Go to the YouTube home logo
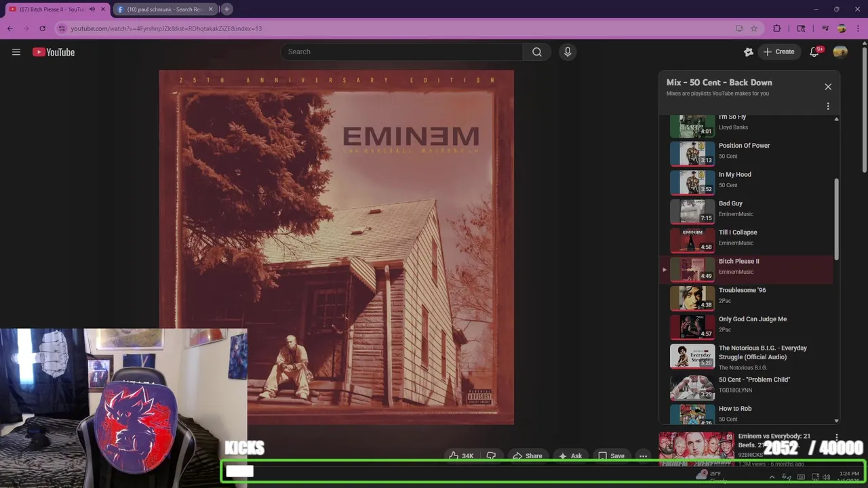This screenshot has width=868, height=488. [54, 52]
